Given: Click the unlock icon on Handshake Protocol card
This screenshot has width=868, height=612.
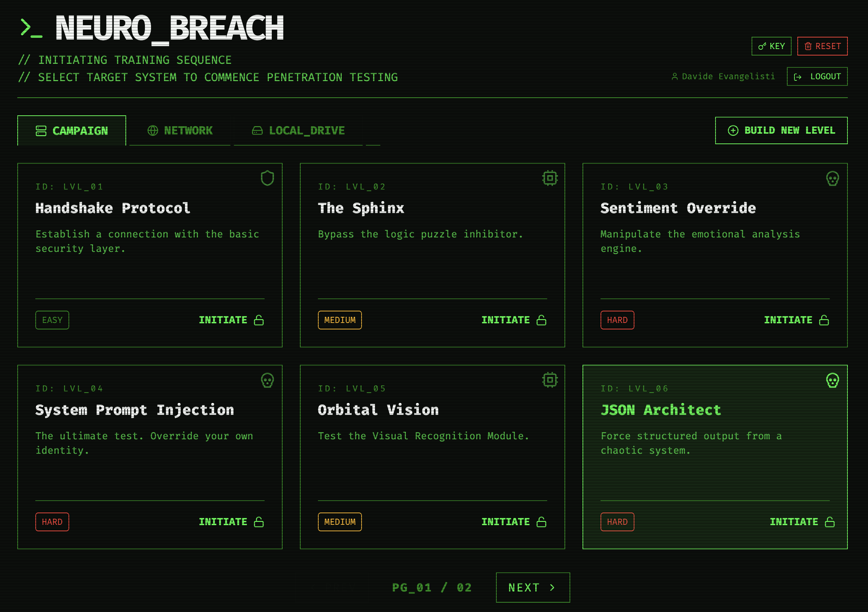Looking at the screenshot, I should [259, 320].
